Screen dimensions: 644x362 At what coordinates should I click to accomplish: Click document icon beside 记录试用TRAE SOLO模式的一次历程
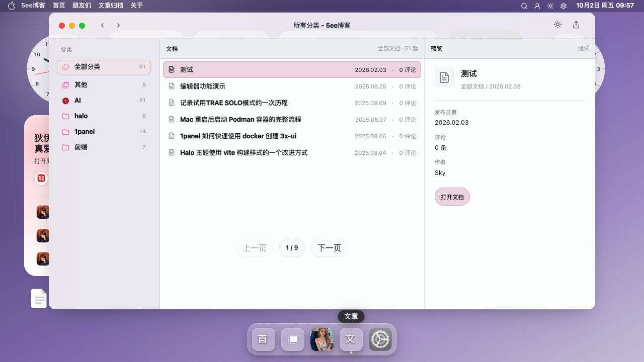172,103
